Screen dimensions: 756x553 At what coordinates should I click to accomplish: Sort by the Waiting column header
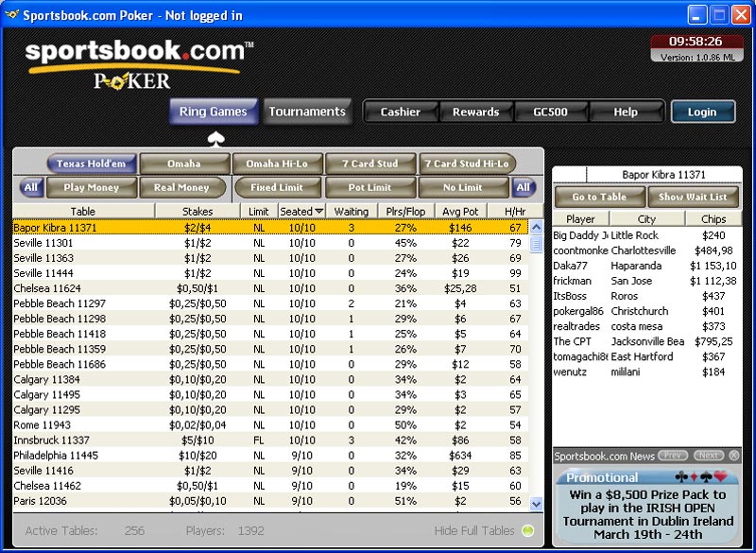[351, 211]
